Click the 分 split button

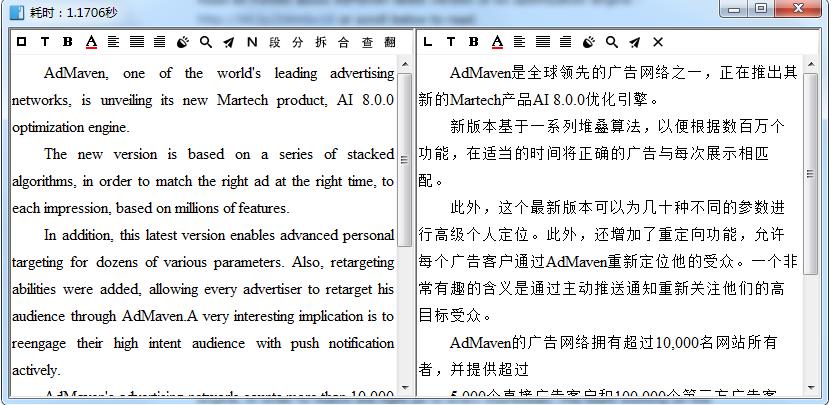click(298, 42)
